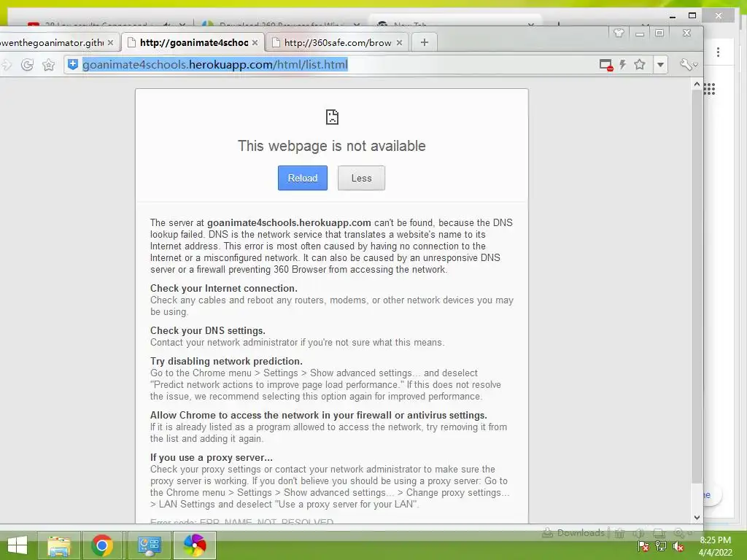Viewport: 747px width, 560px height.
Task: Click the zoom magnifier icon in the status bar
Action: pos(680,533)
